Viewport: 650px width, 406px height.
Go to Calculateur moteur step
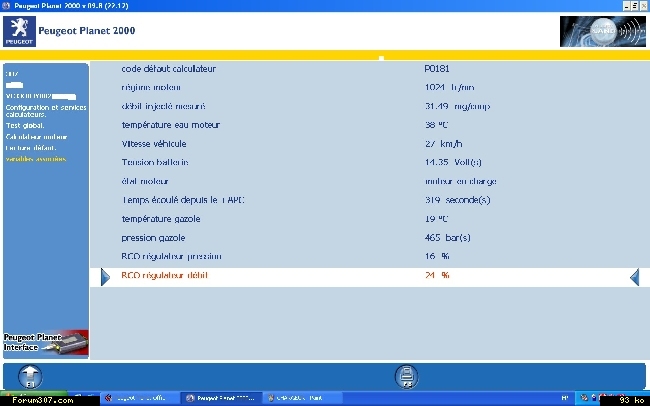36,137
